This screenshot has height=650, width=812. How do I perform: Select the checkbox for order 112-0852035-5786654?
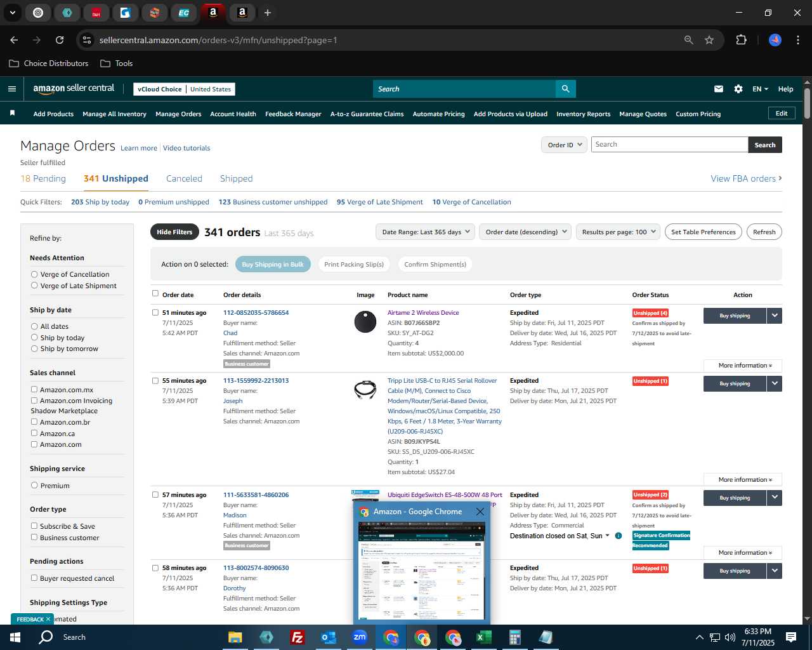click(155, 312)
